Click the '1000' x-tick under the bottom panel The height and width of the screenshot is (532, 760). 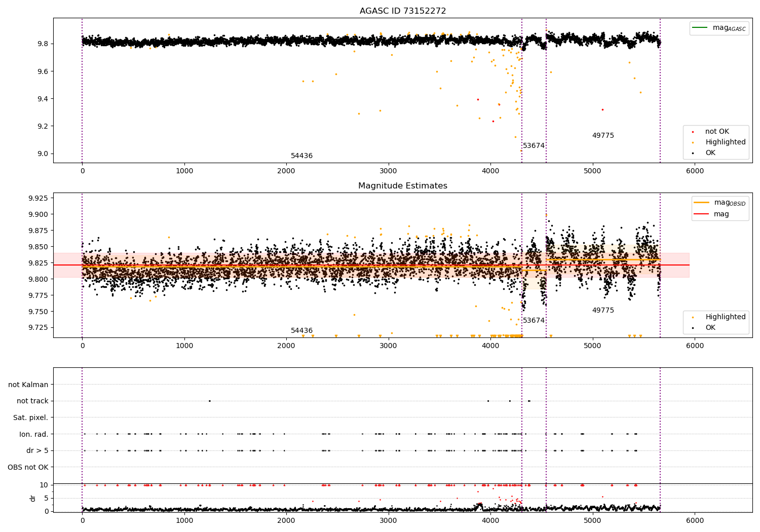click(x=184, y=521)
